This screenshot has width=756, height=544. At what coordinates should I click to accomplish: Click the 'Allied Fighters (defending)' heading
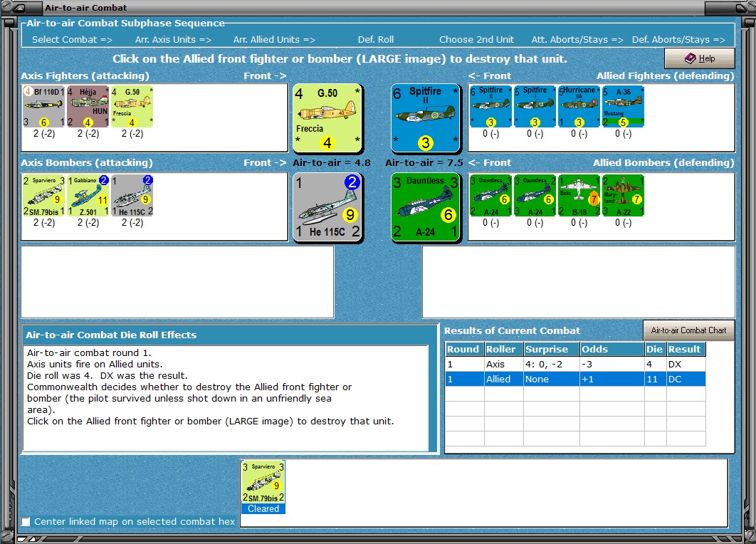coord(666,75)
